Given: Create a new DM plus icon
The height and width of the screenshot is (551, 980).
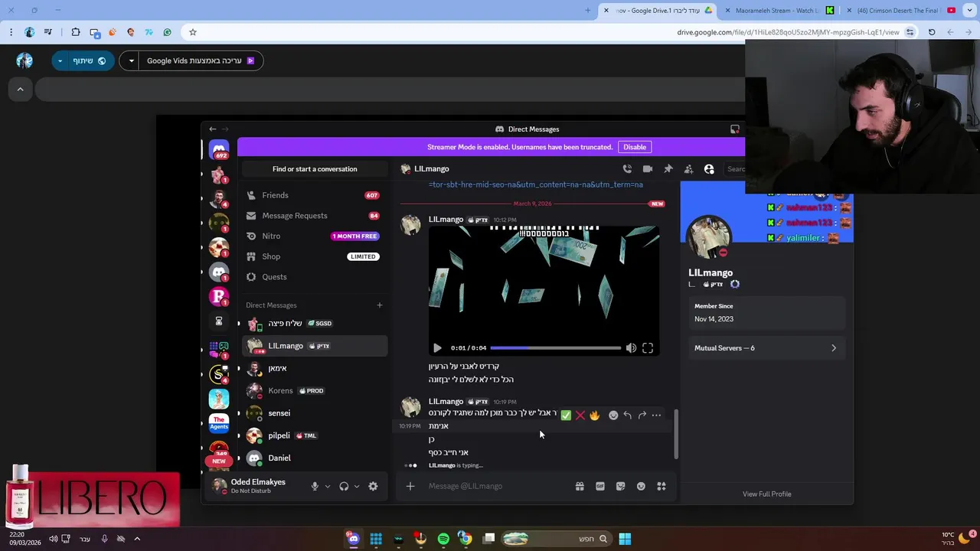Looking at the screenshot, I should (379, 305).
